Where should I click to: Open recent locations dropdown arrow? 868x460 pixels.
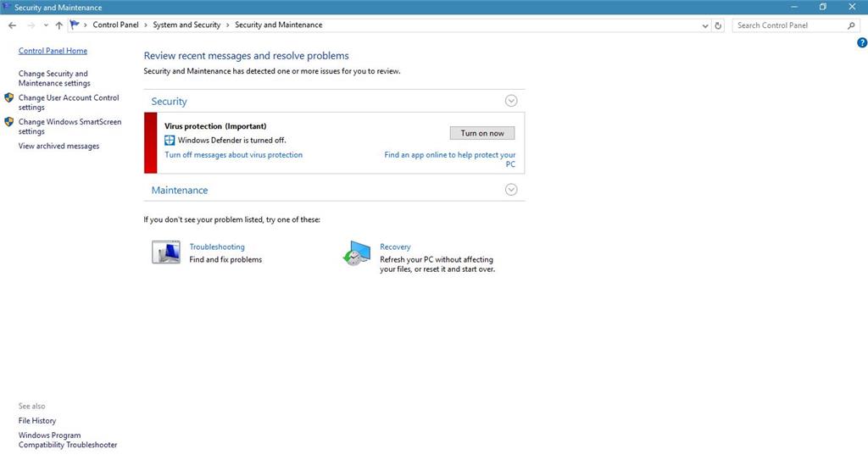click(x=46, y=25)
